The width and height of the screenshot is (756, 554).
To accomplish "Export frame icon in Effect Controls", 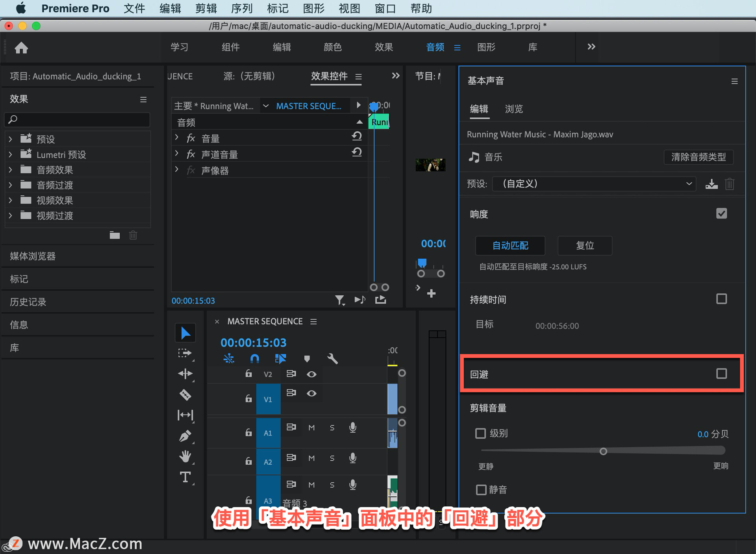I will coord(381,300).
